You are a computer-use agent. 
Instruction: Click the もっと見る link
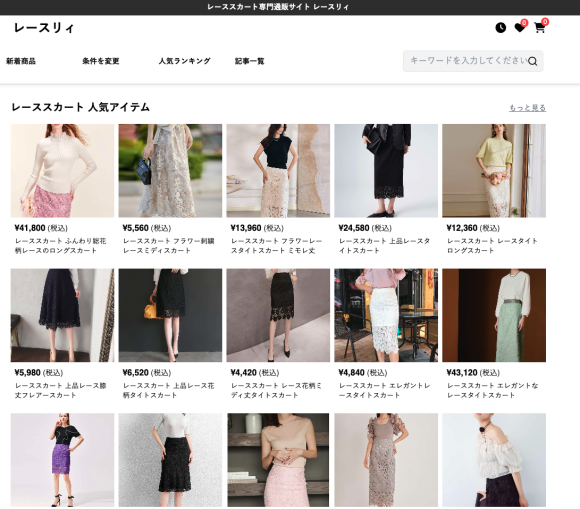527,108
